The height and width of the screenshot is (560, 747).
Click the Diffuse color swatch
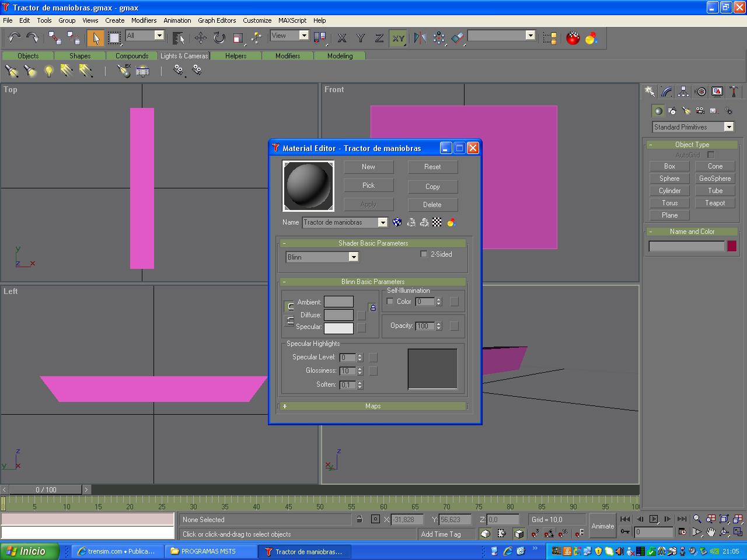pyautogui.click(x=338, y=315)
